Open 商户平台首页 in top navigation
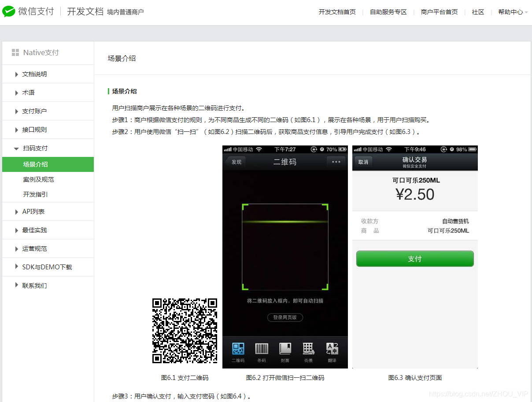 click(x=440, y=12)
